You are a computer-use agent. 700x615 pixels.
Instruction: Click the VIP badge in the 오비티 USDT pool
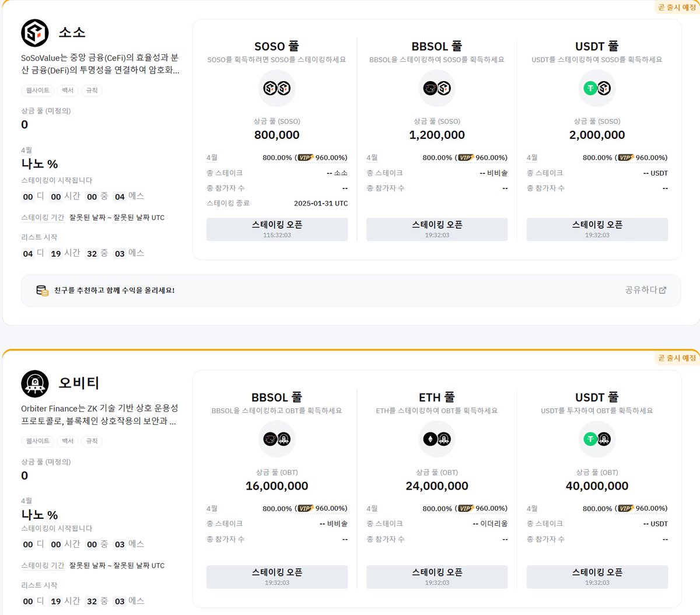point(625,508)
